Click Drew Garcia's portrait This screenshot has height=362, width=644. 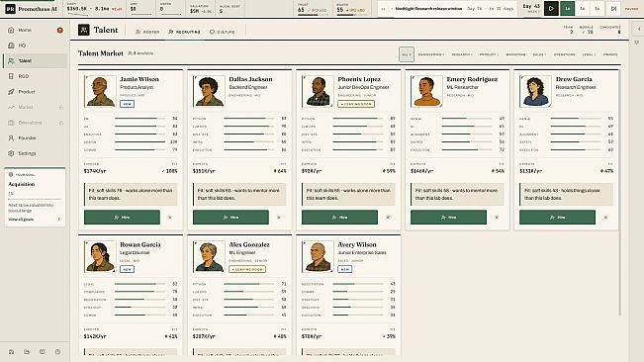coord(535,92)
